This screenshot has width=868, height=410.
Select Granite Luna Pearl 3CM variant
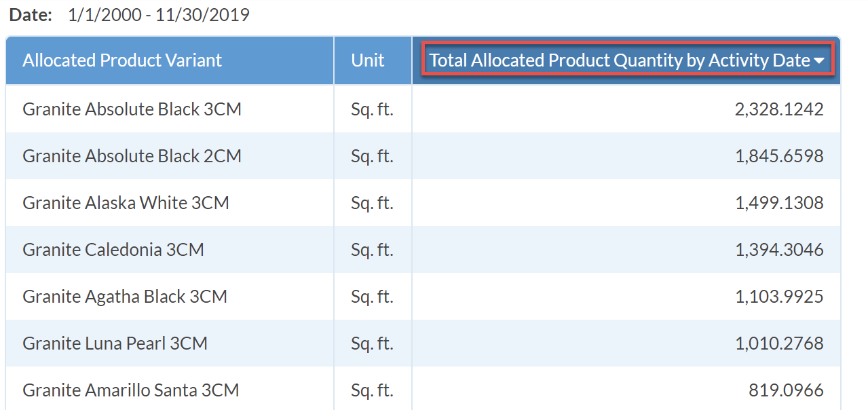115,343
